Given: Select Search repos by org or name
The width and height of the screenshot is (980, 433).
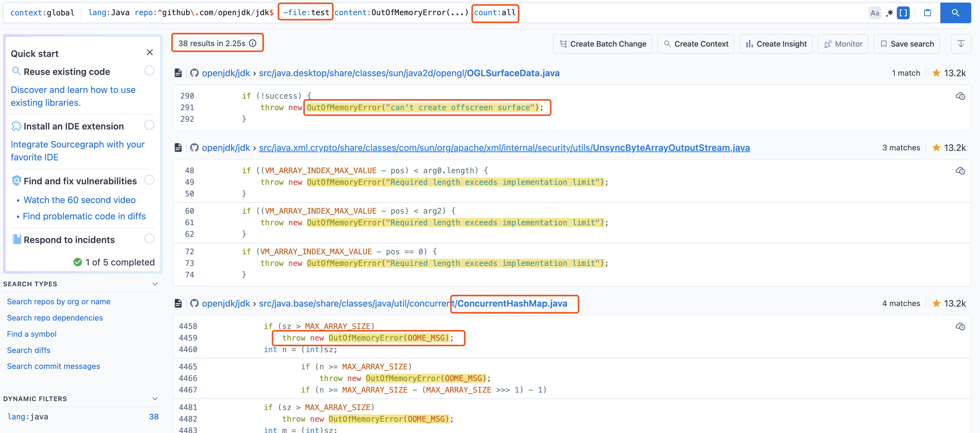Looking at the screenshot, I should (59, 302).
